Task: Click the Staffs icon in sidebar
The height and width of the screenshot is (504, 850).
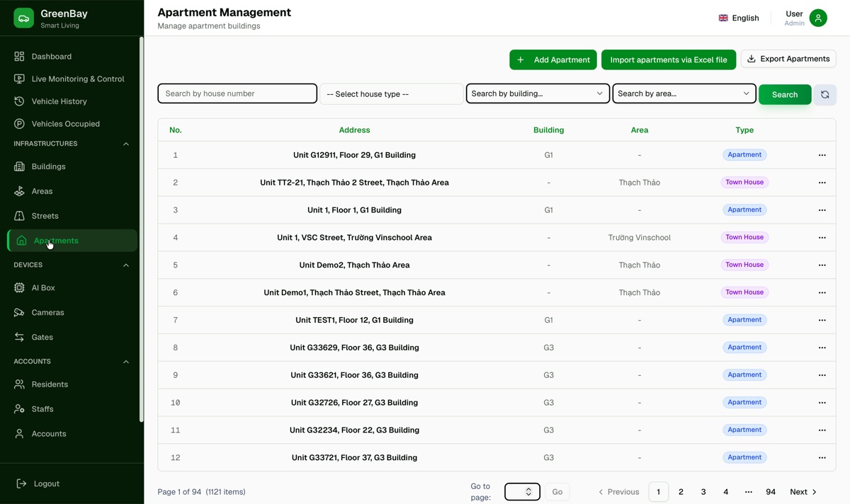Action: (x=19, y=409)
